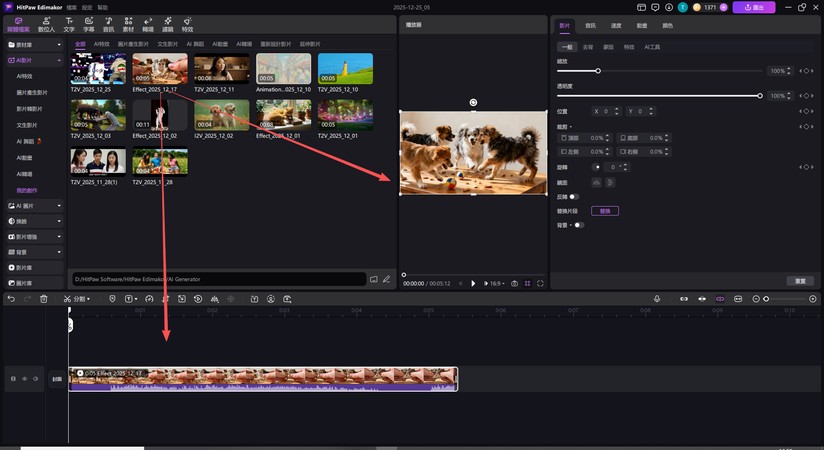Click the undo arrow in timeline toolbar
Image resolution: width=824 pixels, height=450 pixels.
11,299
